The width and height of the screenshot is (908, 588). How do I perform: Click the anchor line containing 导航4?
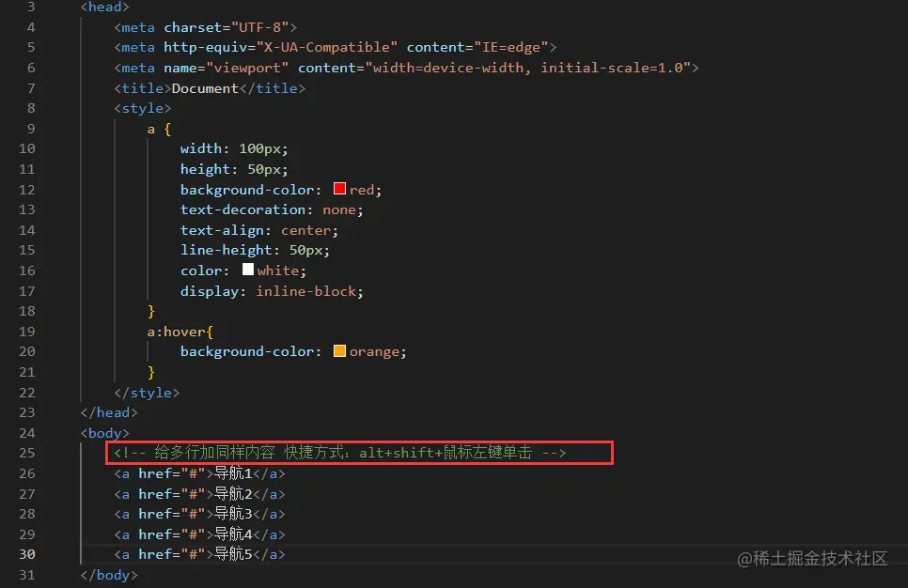[x=200, y=534]
